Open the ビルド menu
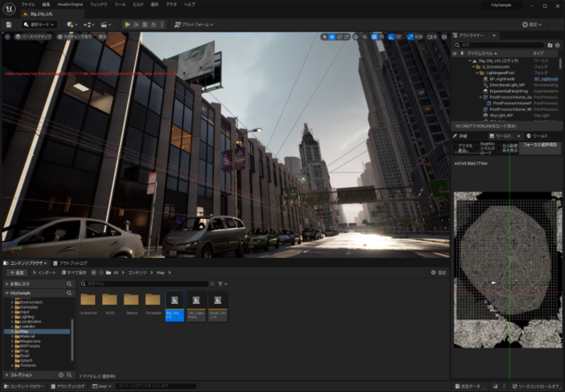The image size is (565, 392). 138,4
